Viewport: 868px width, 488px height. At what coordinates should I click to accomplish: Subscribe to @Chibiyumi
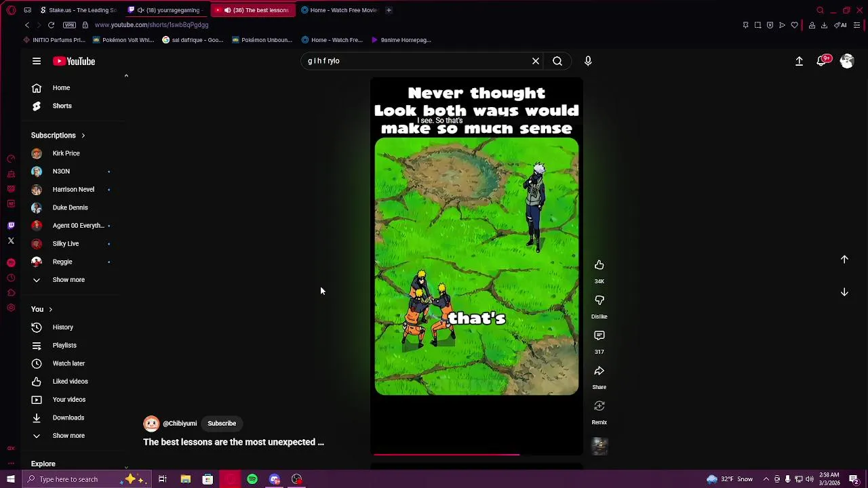[222, 424]
